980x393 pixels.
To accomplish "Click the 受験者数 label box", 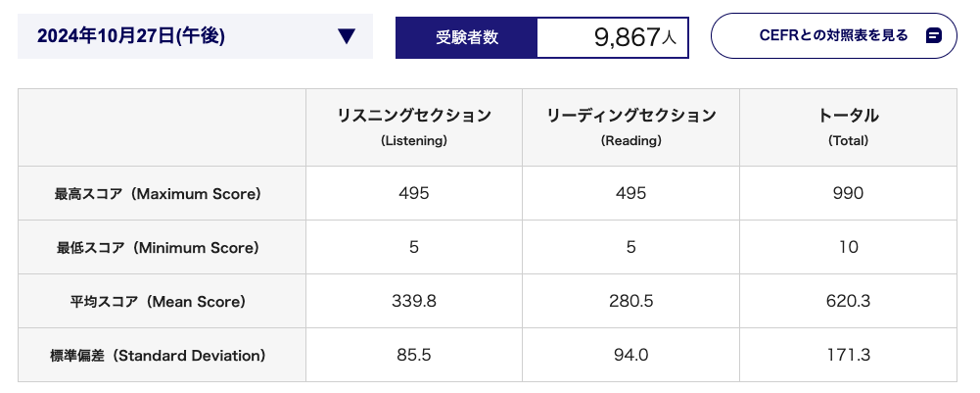I will click(467, 37).
